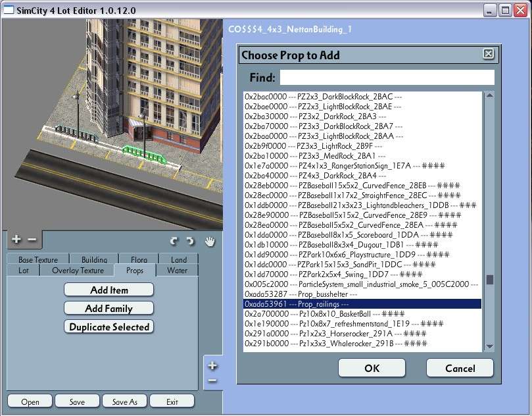Select PZPark10x6x6_Playstructure_1DD9 entry
532x416 pixels.
click(x=362, y=254)
